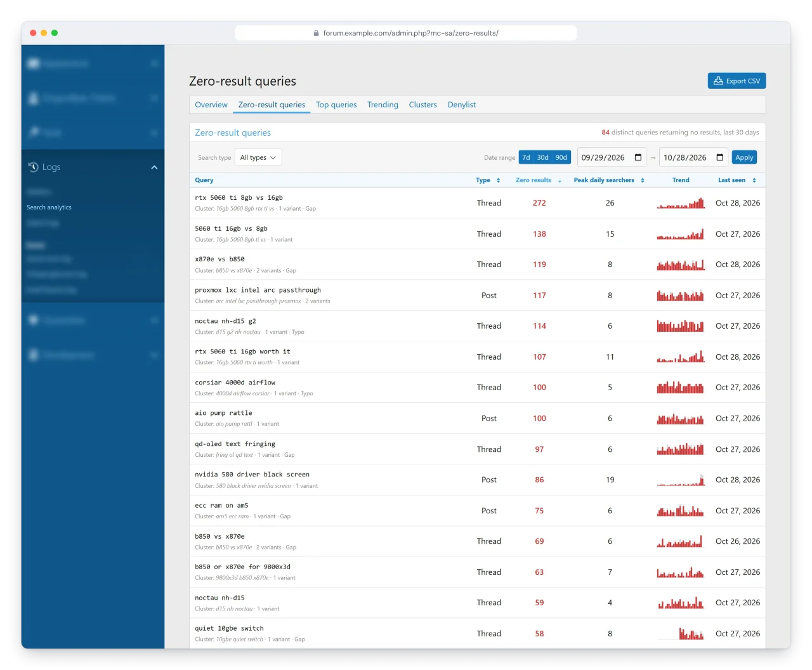The height and width of the screenshot is (670, 812).
Task: Go to the Trending tab
Action: tap(383, 105)
